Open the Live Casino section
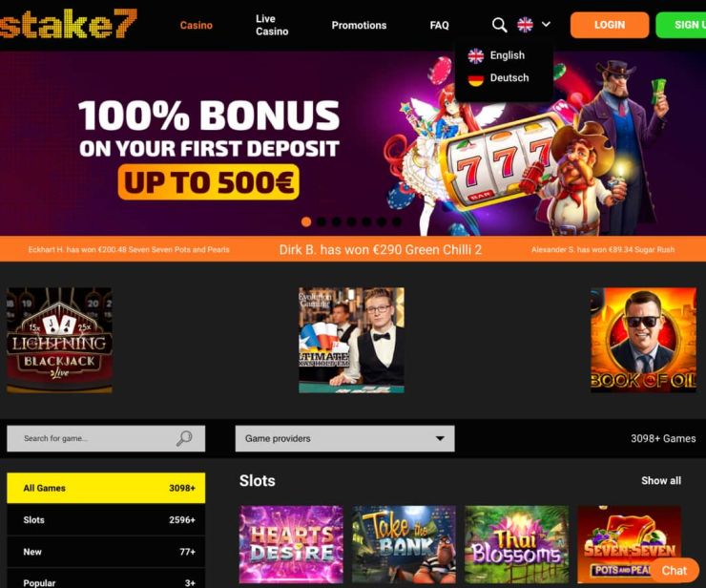Image resolution: width=706 pixels, height=588 pixels. (272, 25)
